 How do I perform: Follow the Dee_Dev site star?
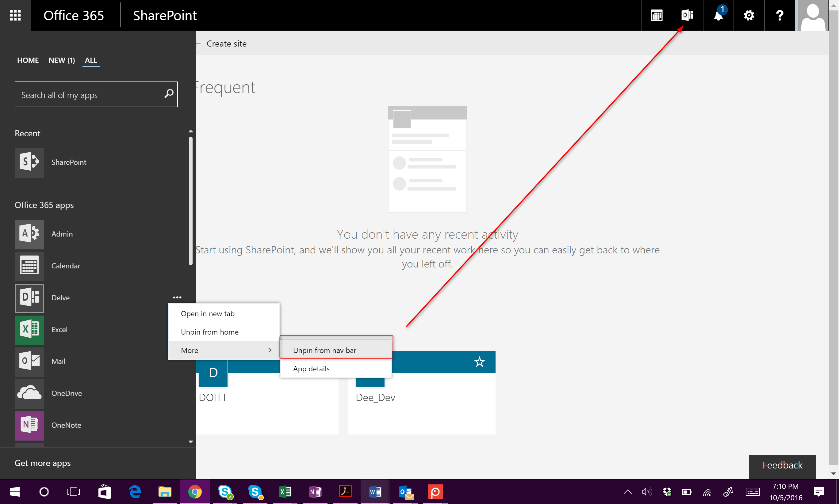[x=480, y=362]
